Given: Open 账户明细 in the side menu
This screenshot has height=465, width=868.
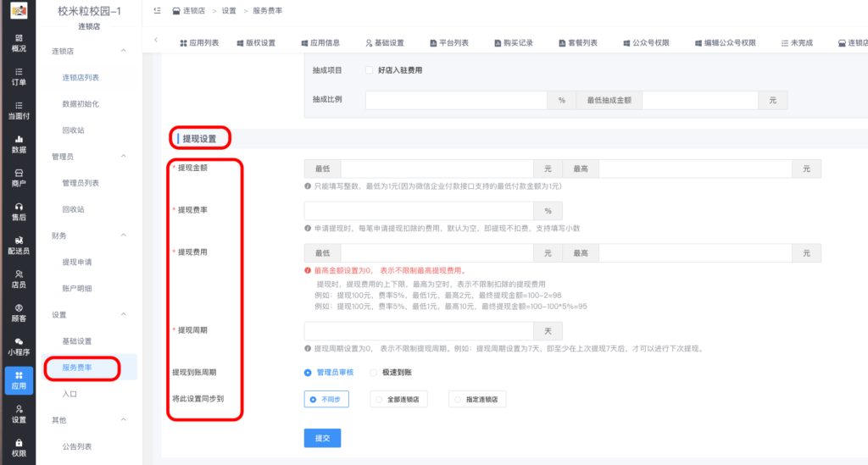Looking at the screenshot, I should (x=77, y=288).
